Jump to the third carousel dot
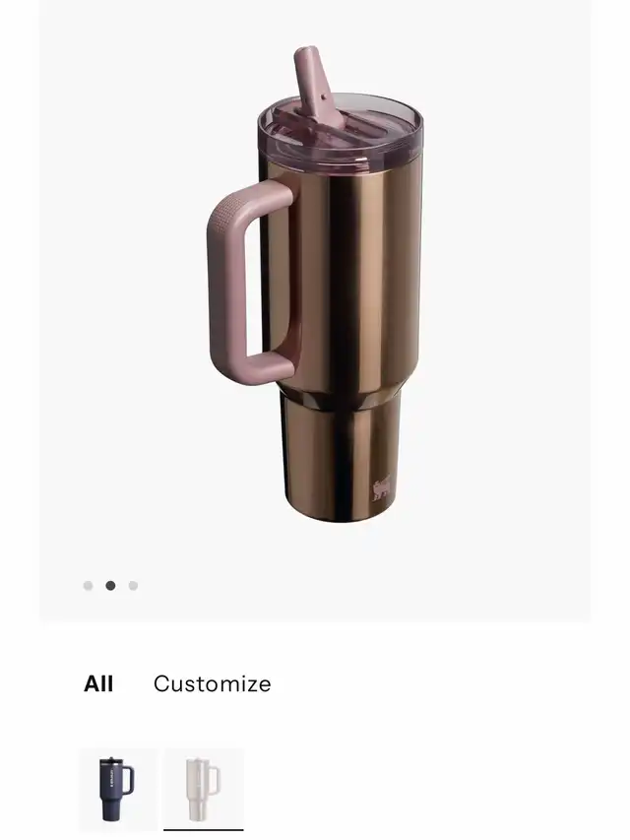The image size is (630, 840). pos(134,586)
